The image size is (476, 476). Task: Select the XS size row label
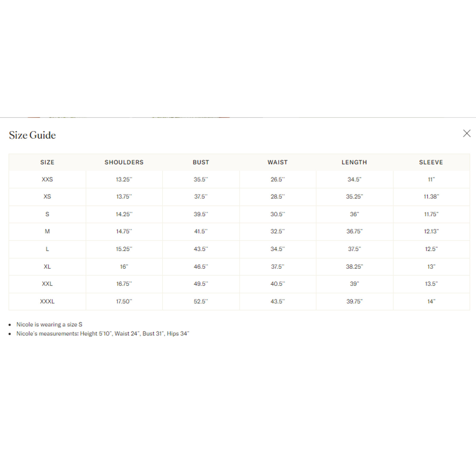click(x=47, y=197)
